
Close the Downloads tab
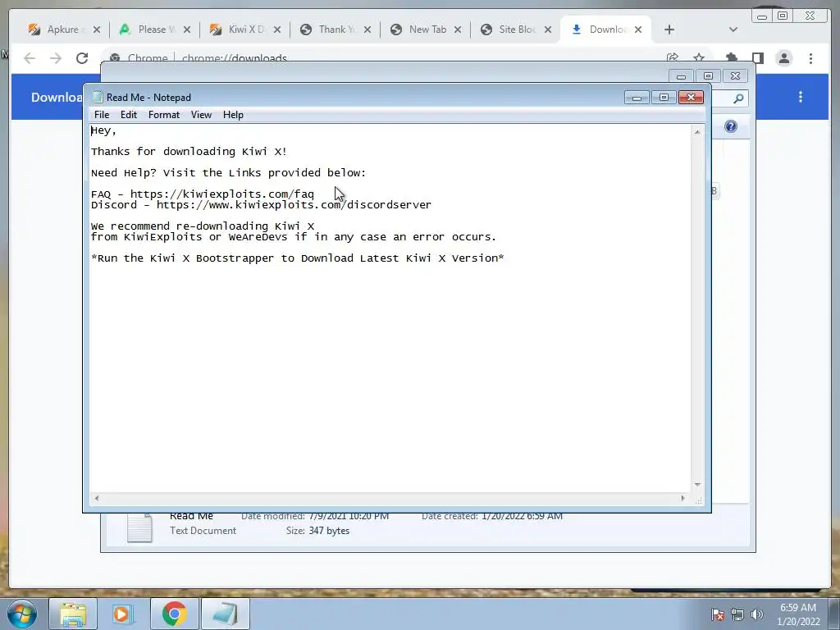coord(638,30)
